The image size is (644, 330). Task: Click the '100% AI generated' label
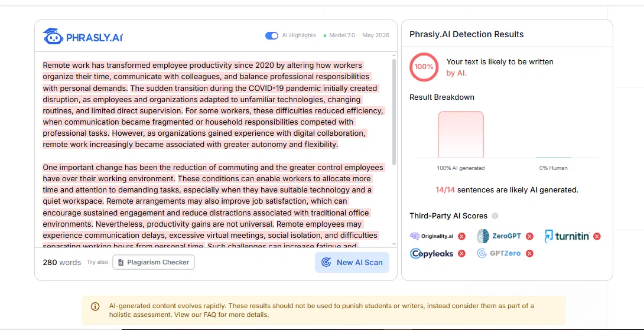[x=461, y=168]
